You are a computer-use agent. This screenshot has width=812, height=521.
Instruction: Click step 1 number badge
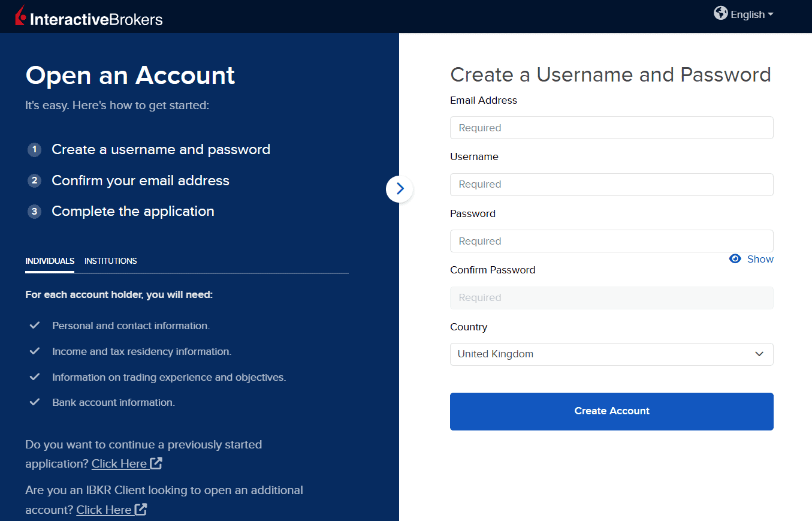coord(34,150)
